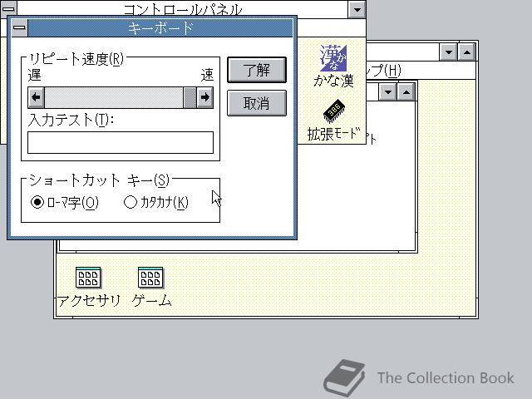Click the 速 fast label
This screenshot has width=532, height=399.
[207, 75]
